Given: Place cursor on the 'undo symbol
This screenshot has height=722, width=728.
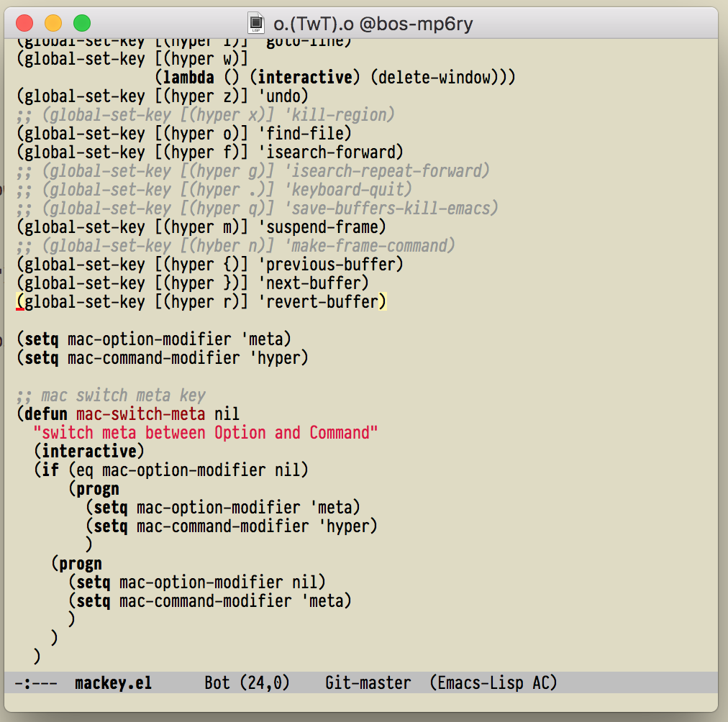Looking at the screenshot, I should pyautogui.click(x=287, y=96).
